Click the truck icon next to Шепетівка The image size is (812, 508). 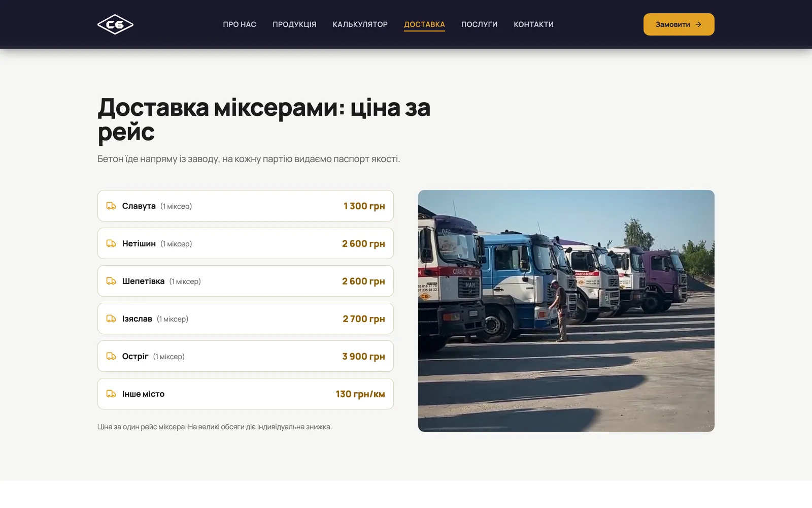pyautogui.click(x=111, y=281)
